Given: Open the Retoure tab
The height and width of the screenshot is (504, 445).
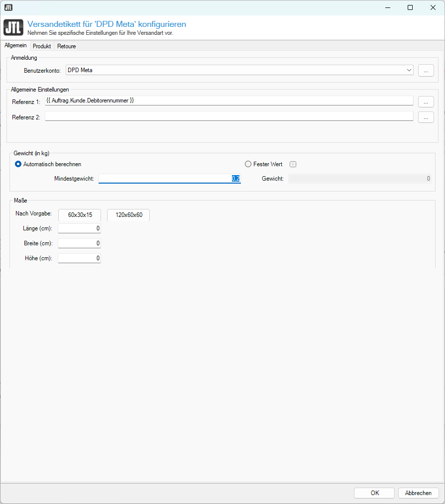Looking at the screenshot, I should click(66, 46).
